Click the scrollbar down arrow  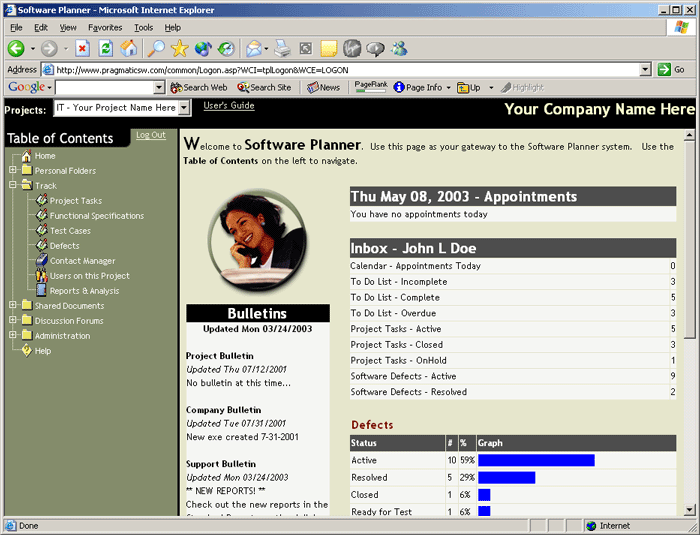689,510
